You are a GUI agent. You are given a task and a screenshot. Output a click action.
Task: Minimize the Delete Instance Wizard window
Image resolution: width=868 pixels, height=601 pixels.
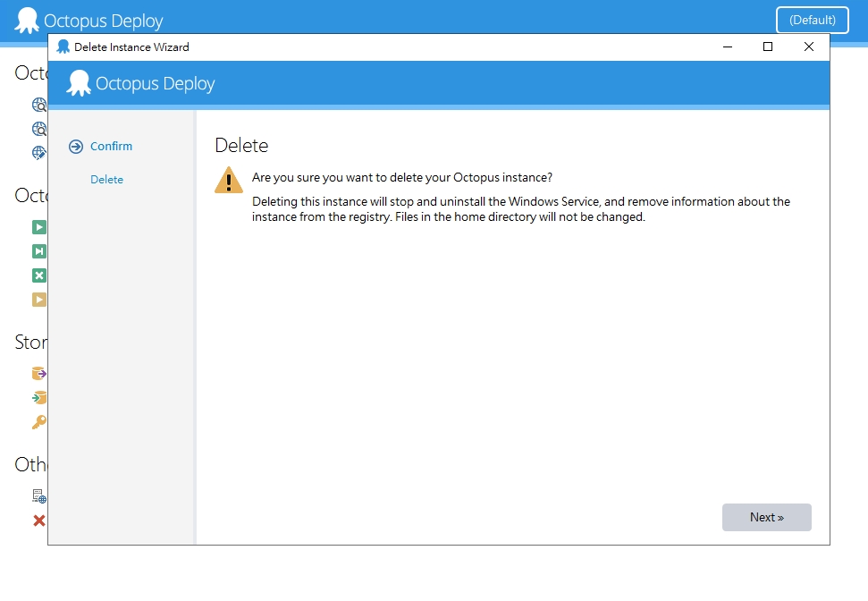(728, 47)
